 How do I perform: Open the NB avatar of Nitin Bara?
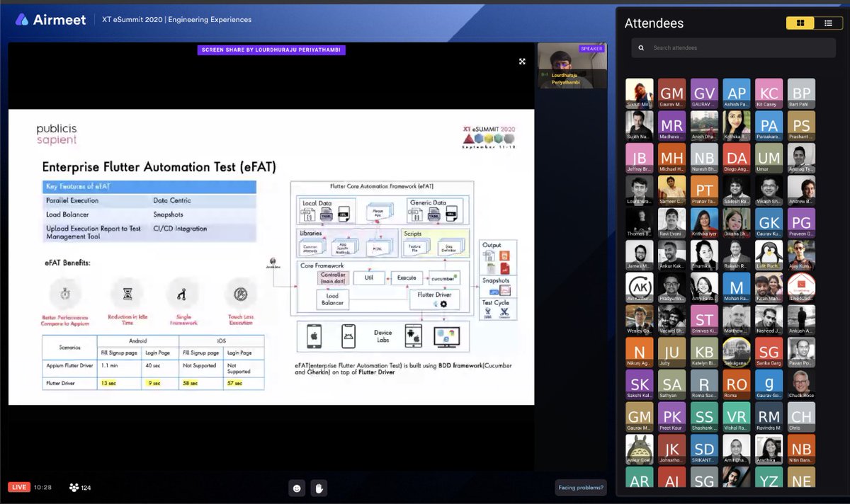click(x=801, y=449)
